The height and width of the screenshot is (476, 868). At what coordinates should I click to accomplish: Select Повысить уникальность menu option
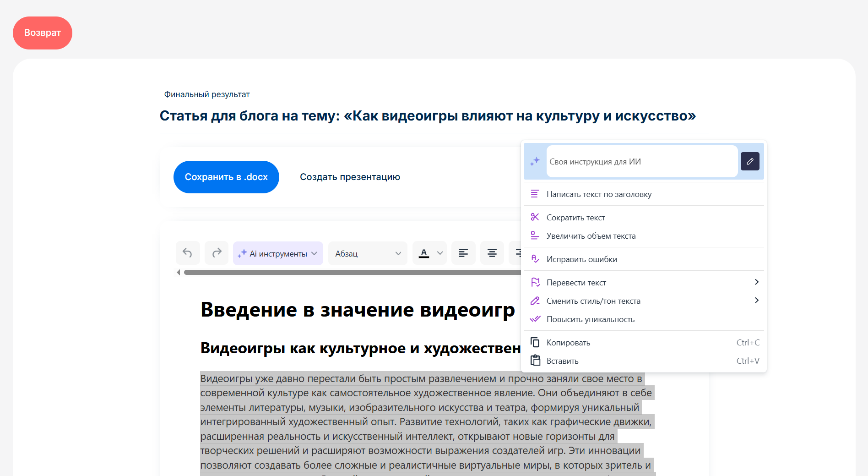coord(590,319)
